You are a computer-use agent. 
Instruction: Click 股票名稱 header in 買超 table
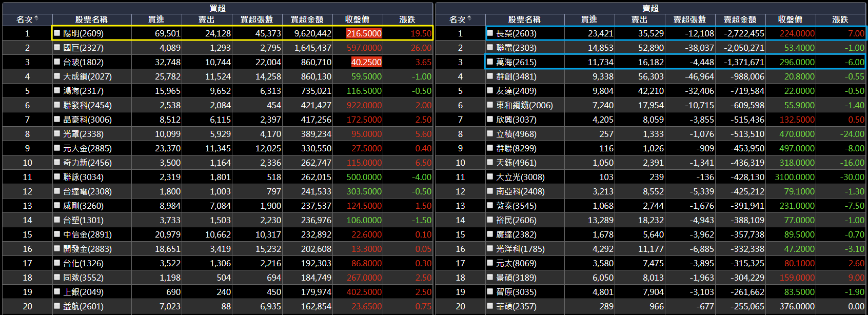[91, 19]
